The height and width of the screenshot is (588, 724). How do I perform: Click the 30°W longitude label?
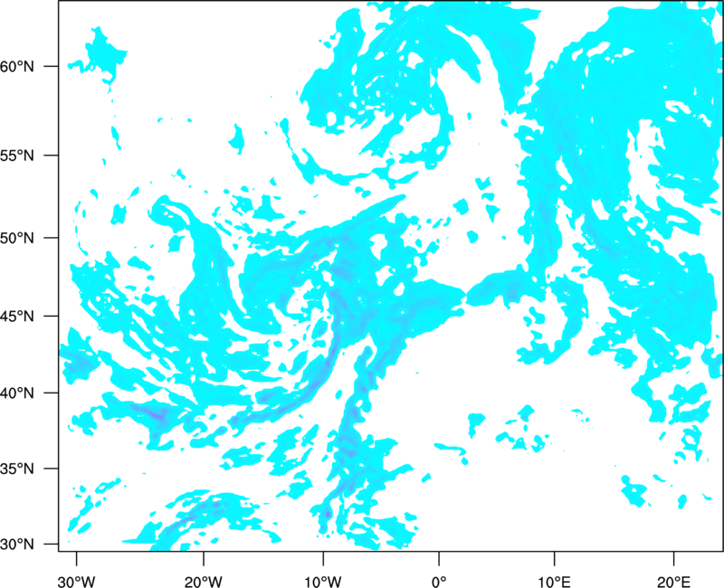pyautogui.click(x=77, y=582)
